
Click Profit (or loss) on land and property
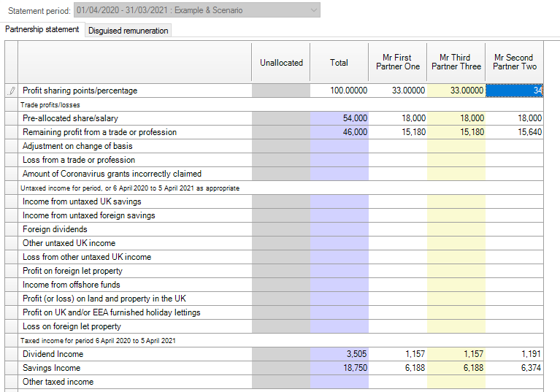tap(104, 299)
